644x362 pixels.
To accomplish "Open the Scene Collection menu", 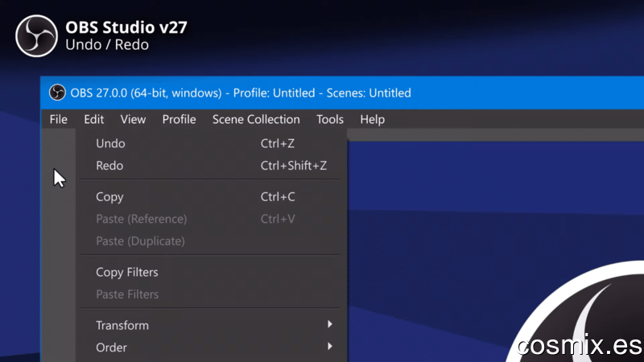I will pyautogui.click(x=256, y=119).
